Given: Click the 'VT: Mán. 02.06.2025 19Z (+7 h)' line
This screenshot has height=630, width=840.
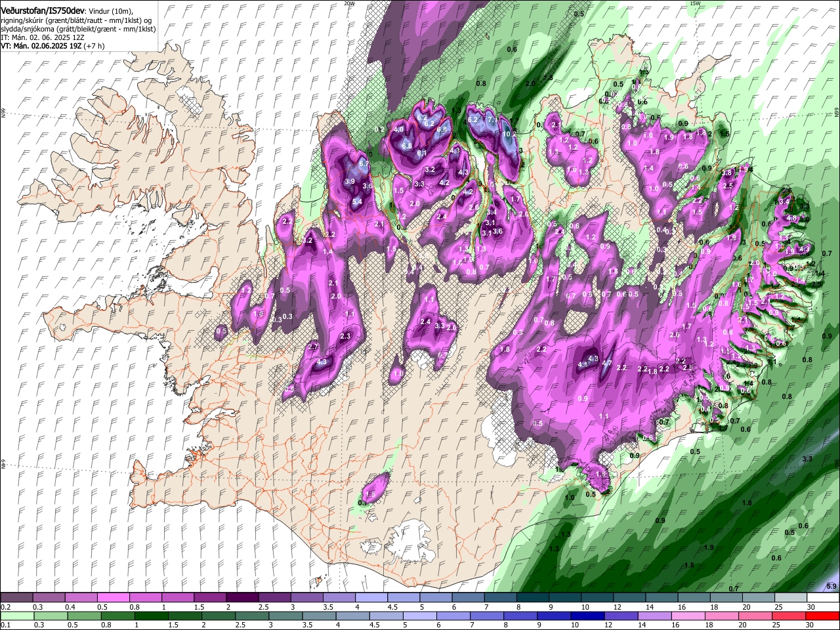Looking at the screenshot, I should [52, 47].
